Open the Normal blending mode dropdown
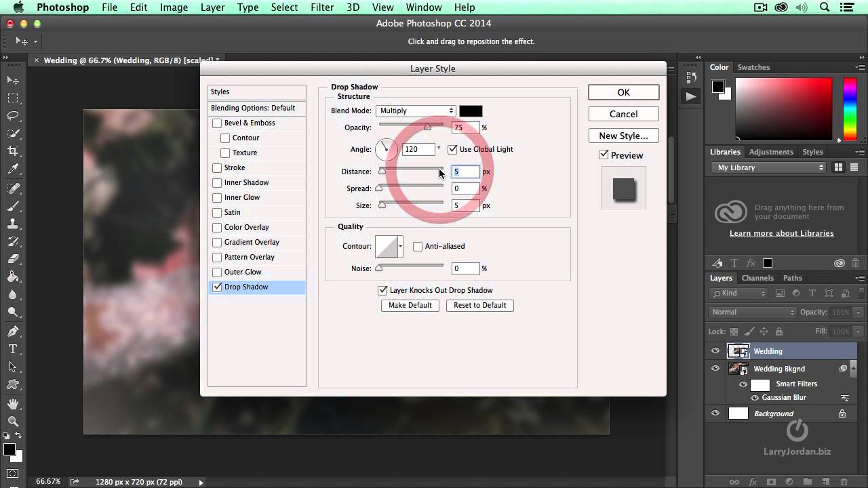 point(752,312)
